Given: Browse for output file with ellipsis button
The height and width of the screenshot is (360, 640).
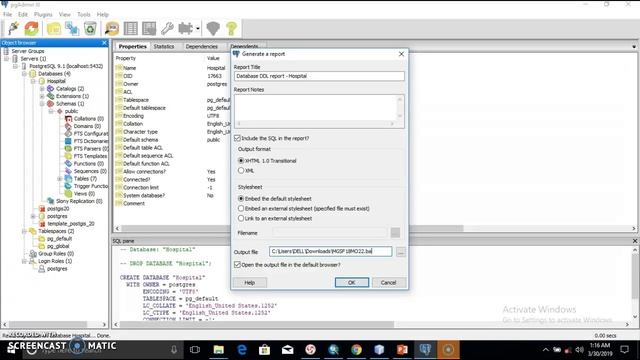Looking at the screenshot, I should coord(401,252).
